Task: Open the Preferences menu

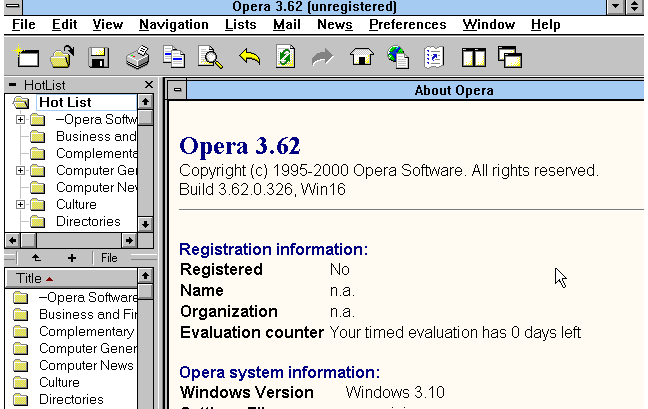Action: click(407, 25)
